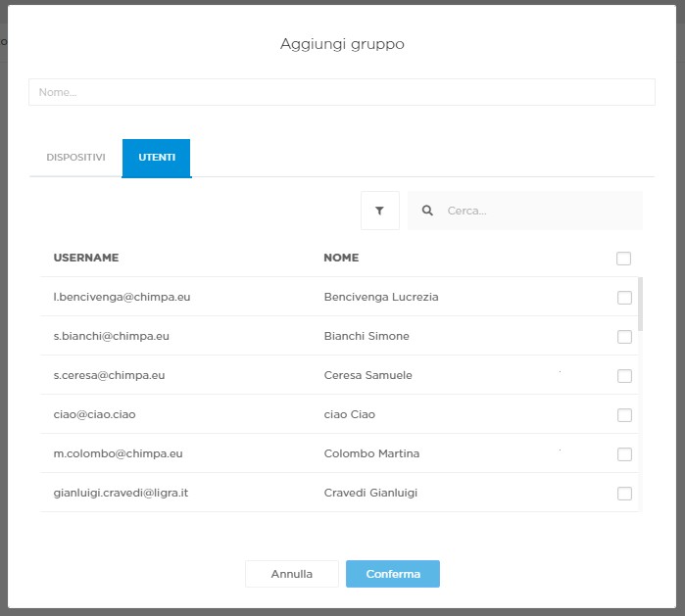The height and width of the screenshot is (616, 685).
Task: Toggle checkbox for ciao Ciao user
Action: pyautogui.click(x=624, y=414)
